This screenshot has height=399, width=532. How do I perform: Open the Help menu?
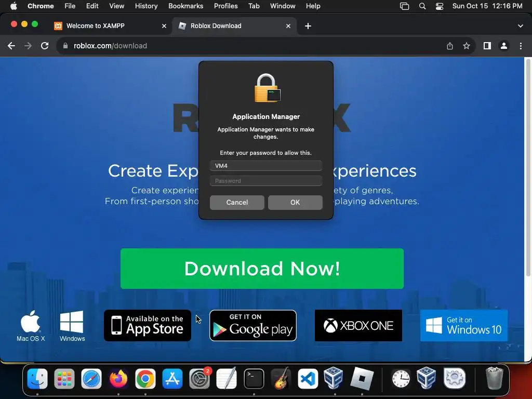pyautogui.click(x=313, y=6)
